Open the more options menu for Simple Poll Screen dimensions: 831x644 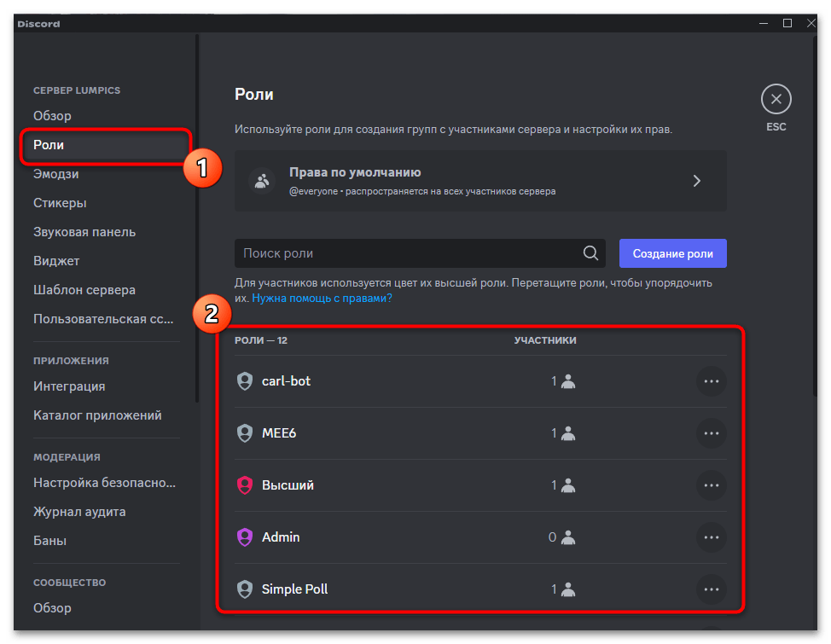711,589
